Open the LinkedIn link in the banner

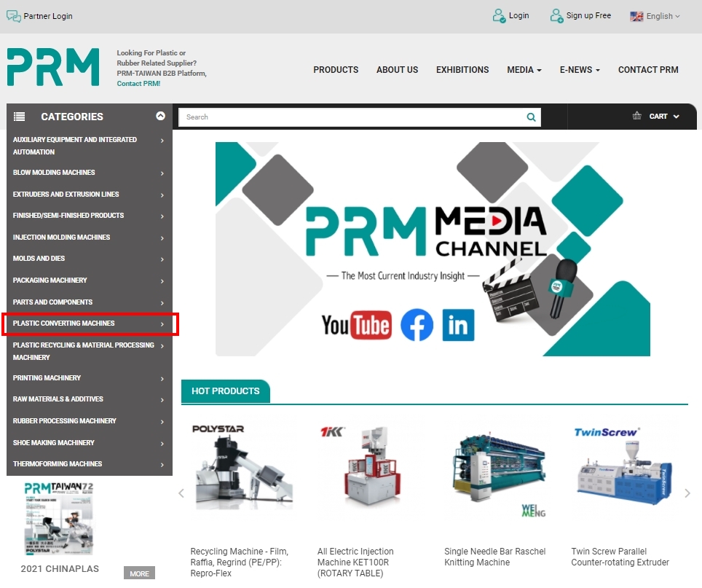coord(458,325)
